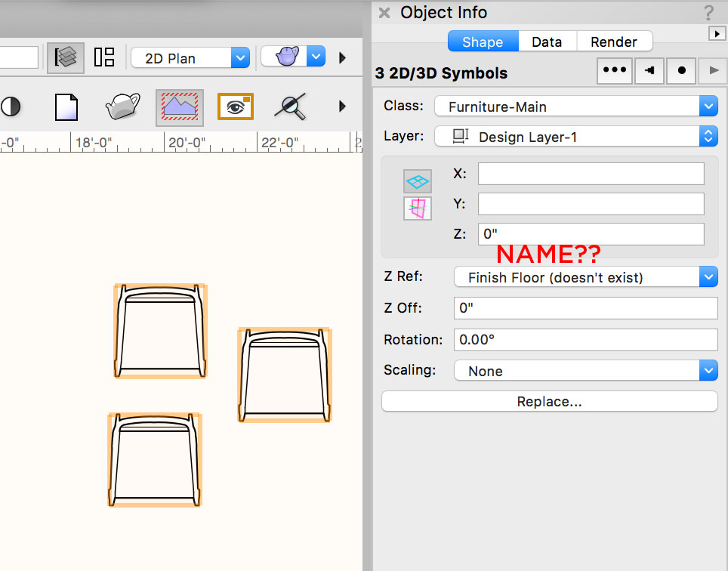This screenshot has height=571, width=728.
Task: Click the new blank document icon
Action: [x=66, y=106]
